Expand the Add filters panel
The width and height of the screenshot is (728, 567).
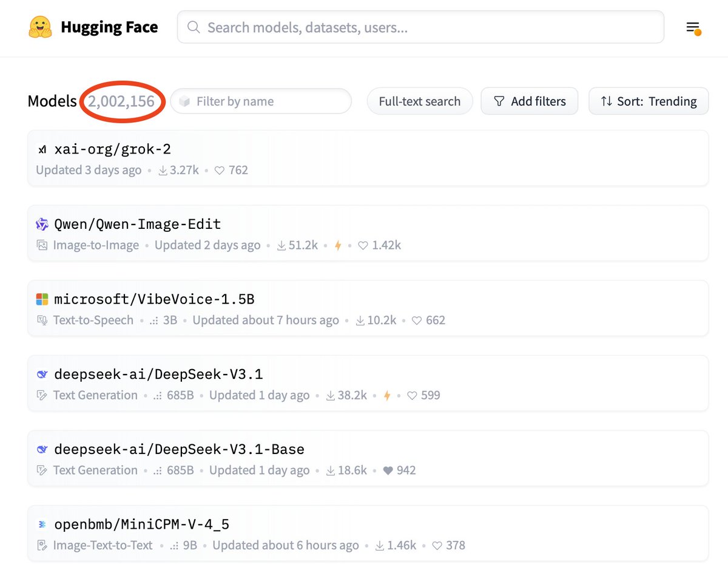[529, 101]
